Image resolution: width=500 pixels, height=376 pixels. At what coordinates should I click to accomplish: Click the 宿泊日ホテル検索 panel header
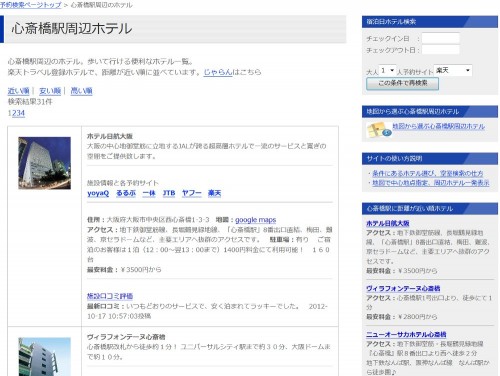pos(430,22)
